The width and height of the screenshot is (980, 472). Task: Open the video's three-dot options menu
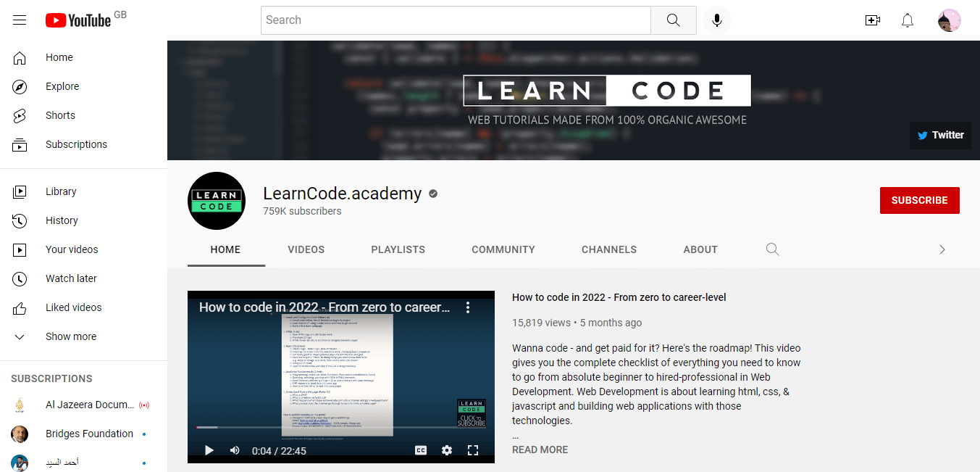[x=468, y=307]
